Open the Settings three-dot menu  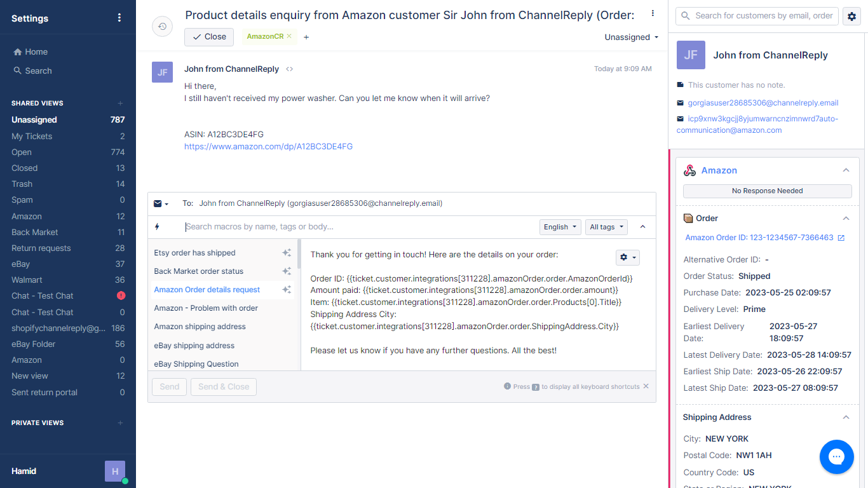pos(119,18)
